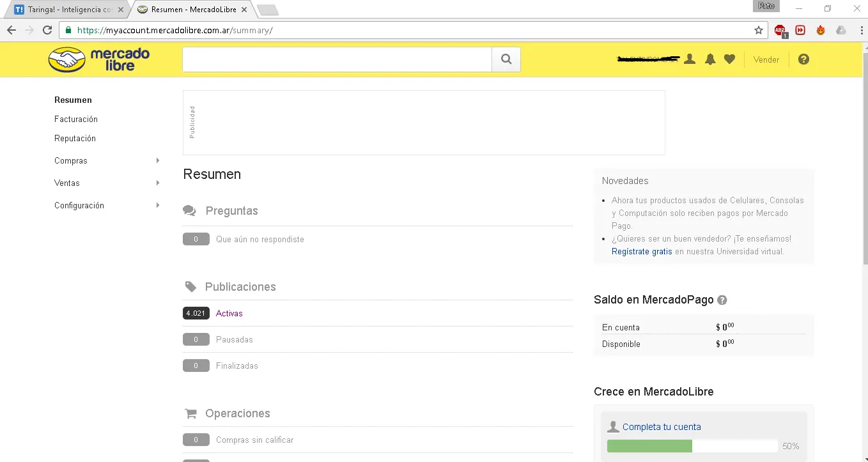868x462 pixels.
Task: Click the Finalizadas link
Action: [x=237, y=366]
